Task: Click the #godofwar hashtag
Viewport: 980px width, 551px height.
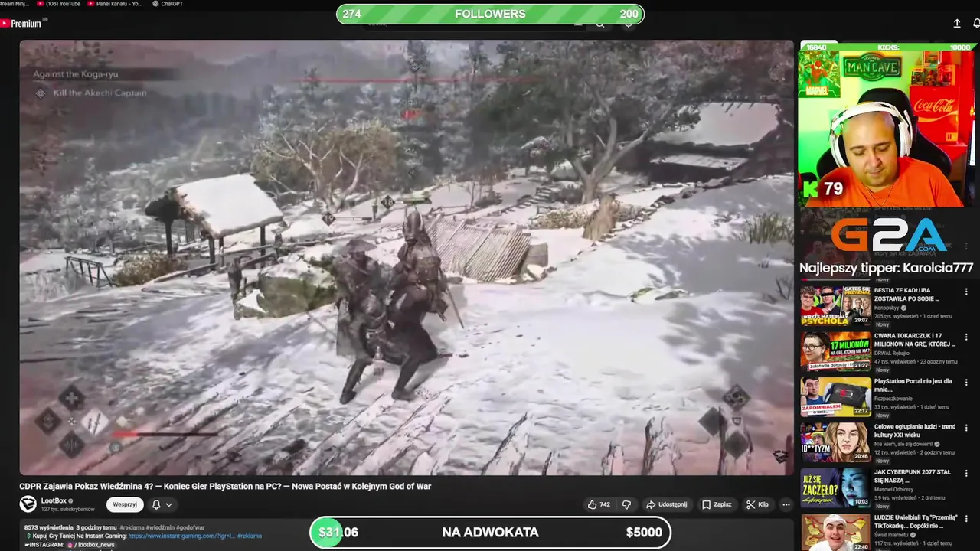Action: (x=191, y=527)
